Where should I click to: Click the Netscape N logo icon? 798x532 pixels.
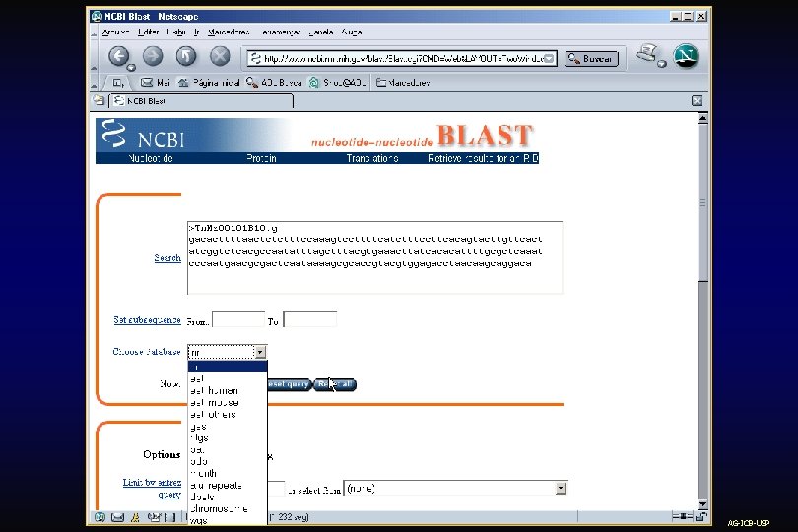tap(686, 56)
